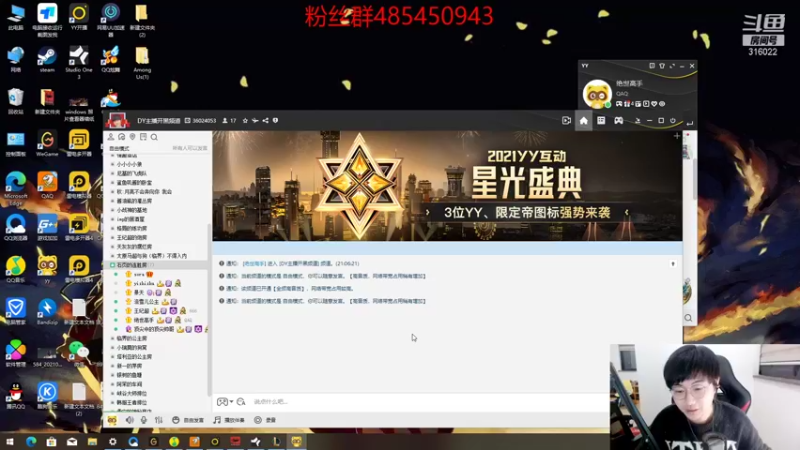Click the location pin icon above channel list
The width and height of the screenshot is (800, 450).
pos(132,137)
